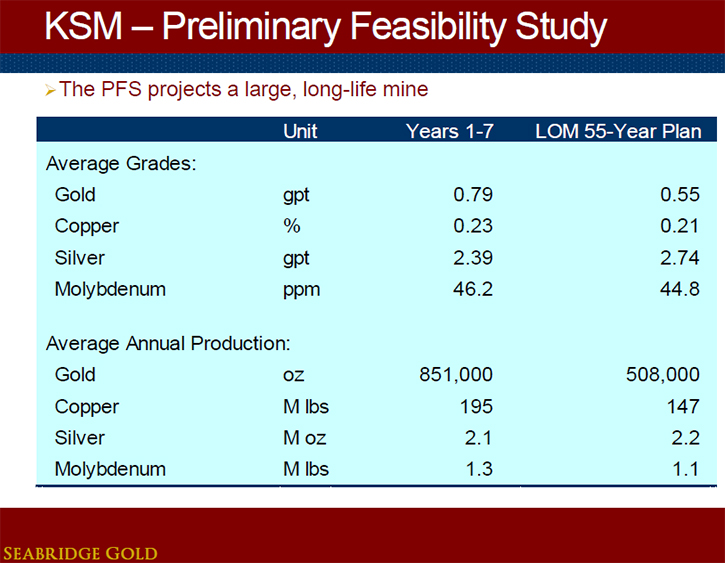Image resolution: width=725 pixels, height=563 pixels.
Task: Click the 'M oz' unit for silver
Action: tap(305, 438)
